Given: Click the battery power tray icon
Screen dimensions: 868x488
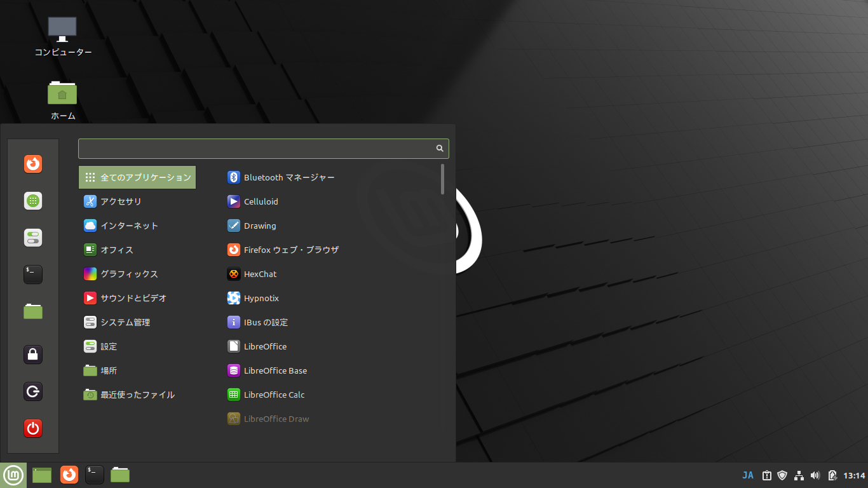Looking at the screenshot, I should click(832, 475).
